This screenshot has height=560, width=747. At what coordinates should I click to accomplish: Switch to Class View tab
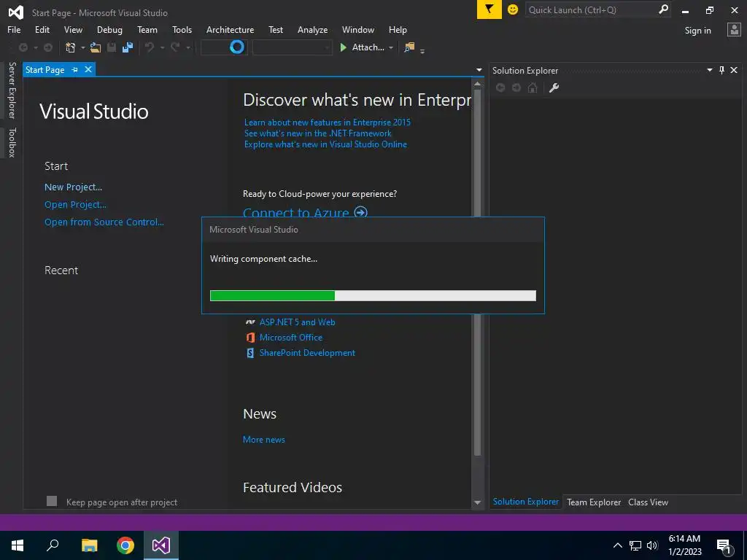(648, 502)
